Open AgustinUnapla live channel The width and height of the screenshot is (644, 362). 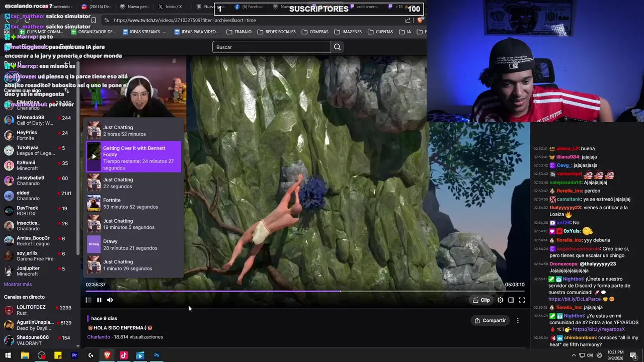pos(39,325)
